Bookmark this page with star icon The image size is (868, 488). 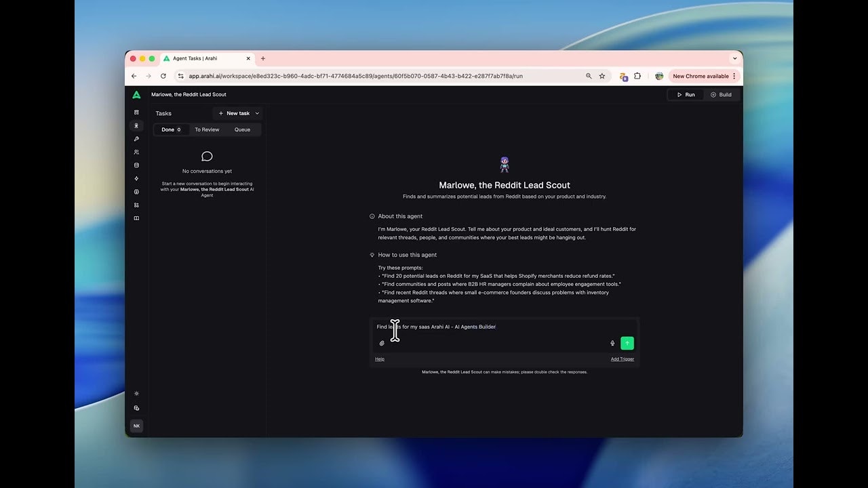(x=601, y=76)
